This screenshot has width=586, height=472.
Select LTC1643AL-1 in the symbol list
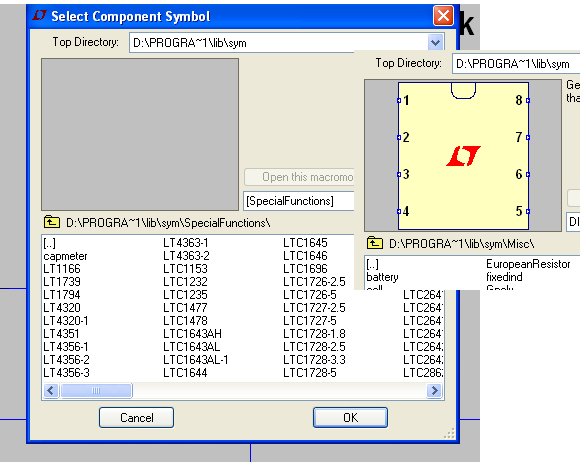[195, 360]
